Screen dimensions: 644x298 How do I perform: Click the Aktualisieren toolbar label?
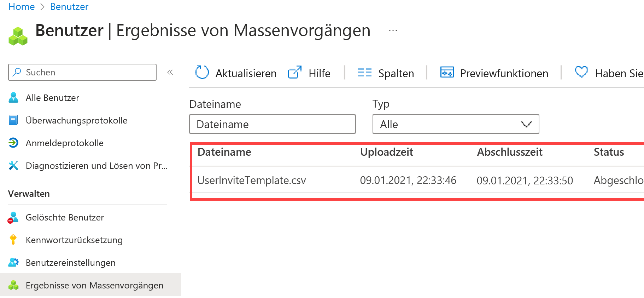(x=246, y=73)
